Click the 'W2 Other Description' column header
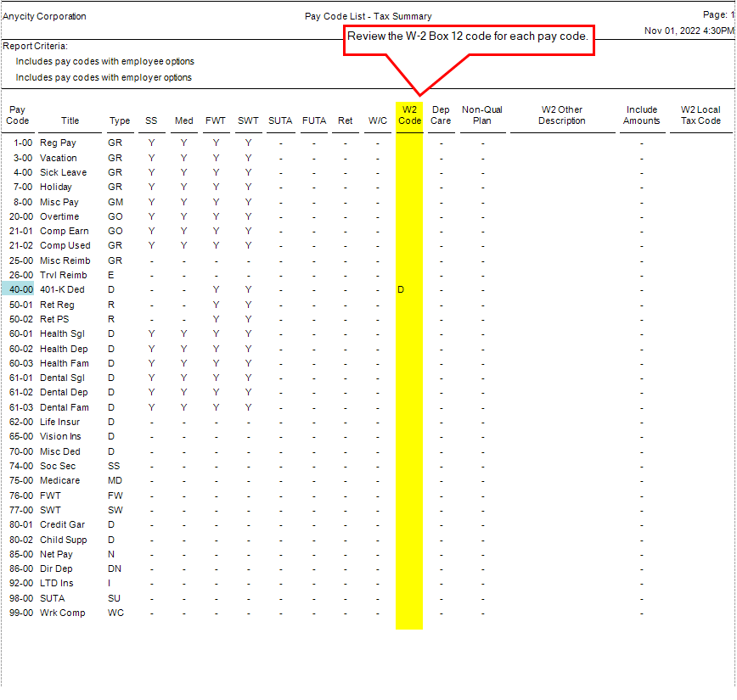The height and width of the screenshot is (700, 737). click(x=562, y=115)
